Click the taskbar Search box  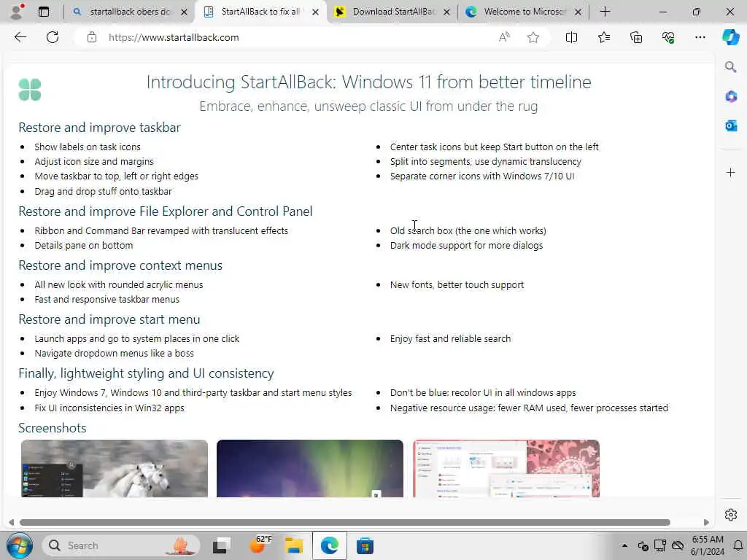[121, 545]
